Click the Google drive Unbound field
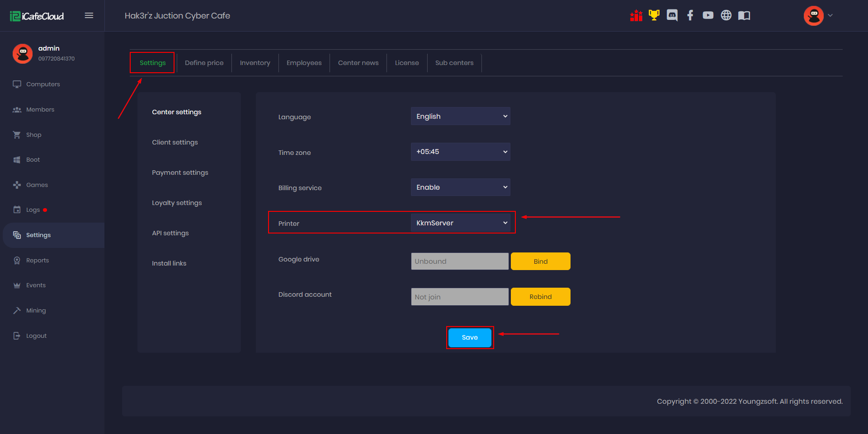The height and width of the screenshot is (434, 868). click(459, 261)
